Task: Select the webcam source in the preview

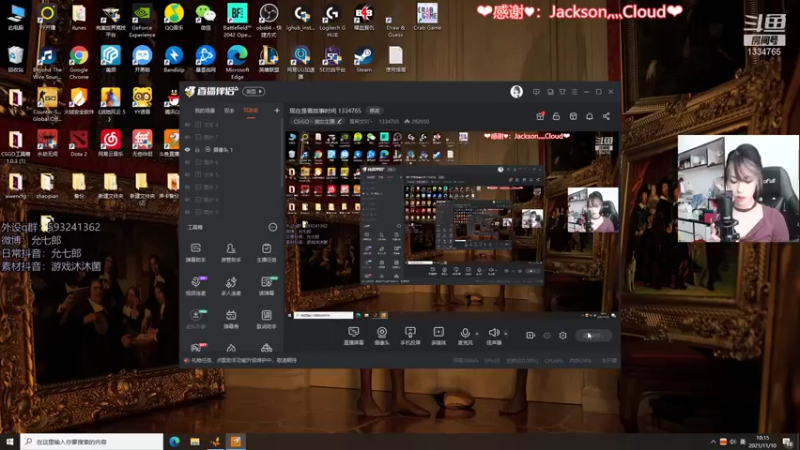Action: 593,210
